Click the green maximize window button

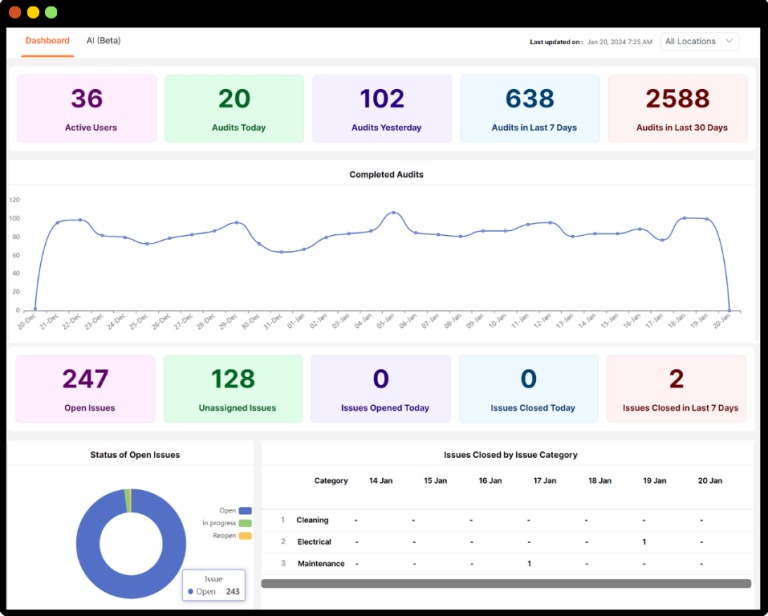pyautogui.click(x=51, y=12)
